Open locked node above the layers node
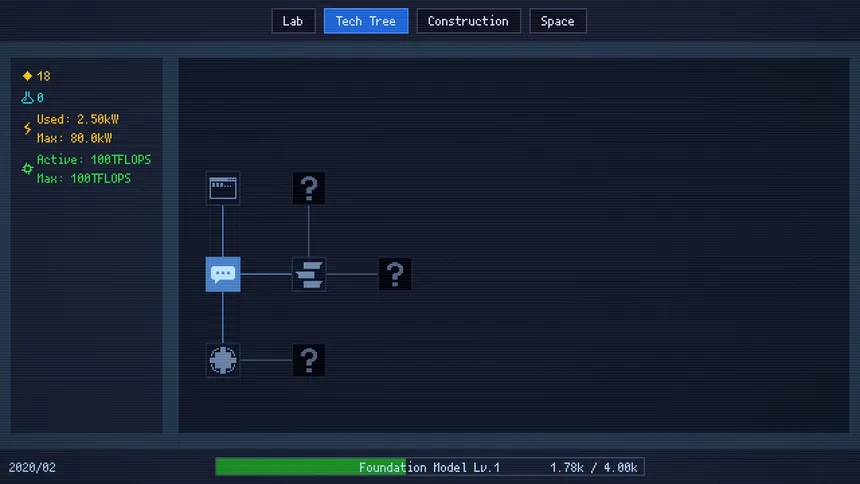This screenshot has width=860, height=484. tap(309, 188)
